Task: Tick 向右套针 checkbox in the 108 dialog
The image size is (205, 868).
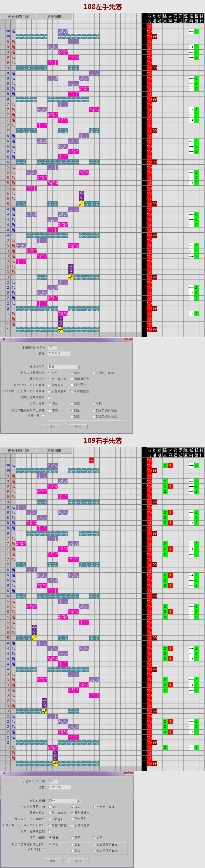Action: [x=49, y=385]
